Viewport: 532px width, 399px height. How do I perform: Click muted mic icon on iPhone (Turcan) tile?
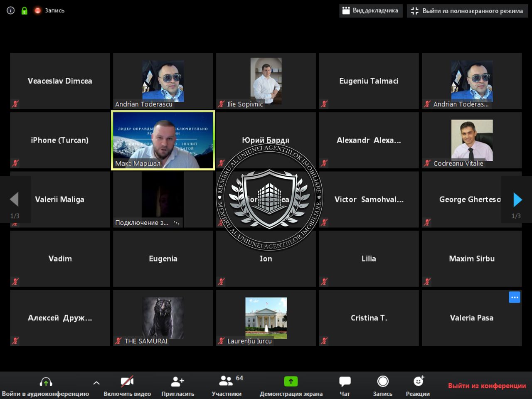coord(15,163)
